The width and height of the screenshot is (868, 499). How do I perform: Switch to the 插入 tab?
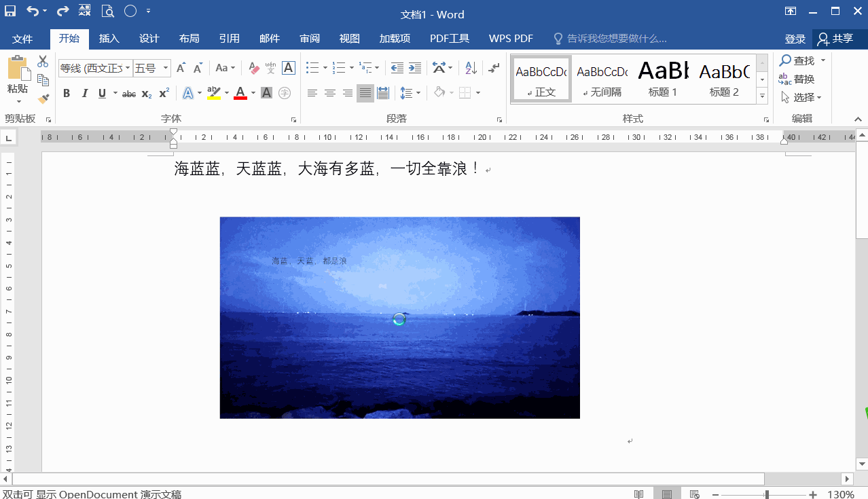pyautogui.click(x=109, y=39)
